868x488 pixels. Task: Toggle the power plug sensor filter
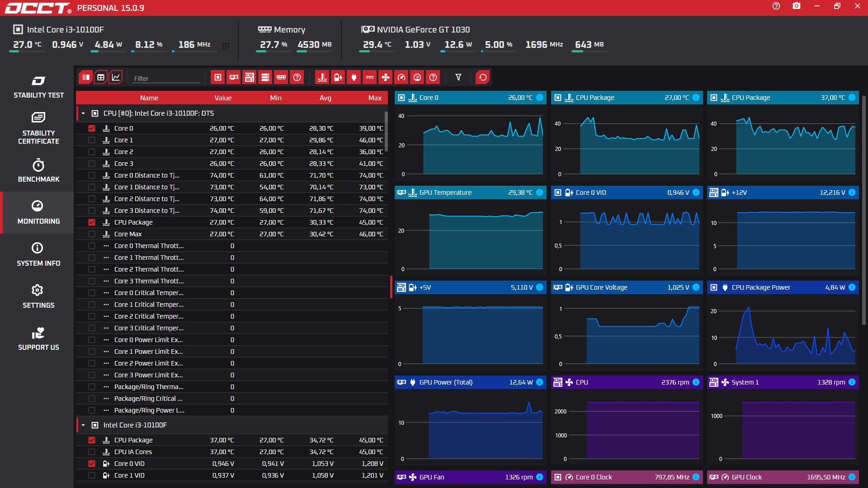(x=354, y=77)
